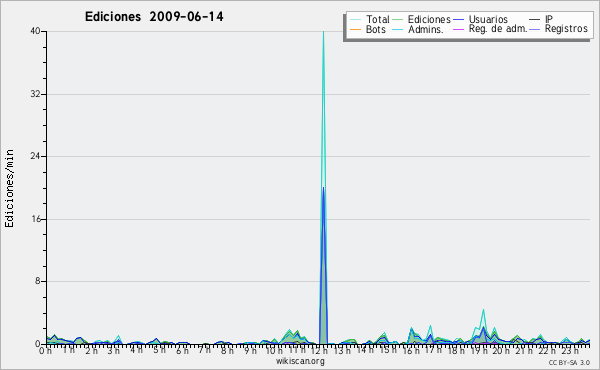
Task: Click the 40 value on the y-axis
Action: point(35,31)
